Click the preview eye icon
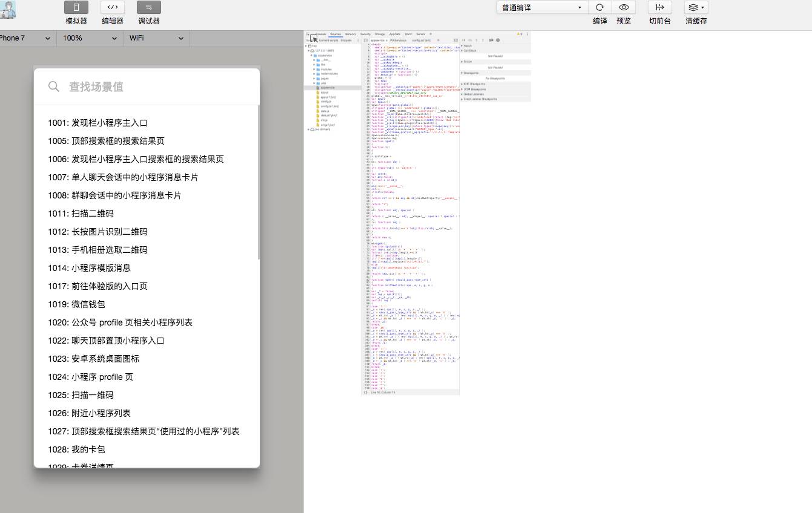The height and width of the screenshot is (513, 812). (x=624, y=8)
